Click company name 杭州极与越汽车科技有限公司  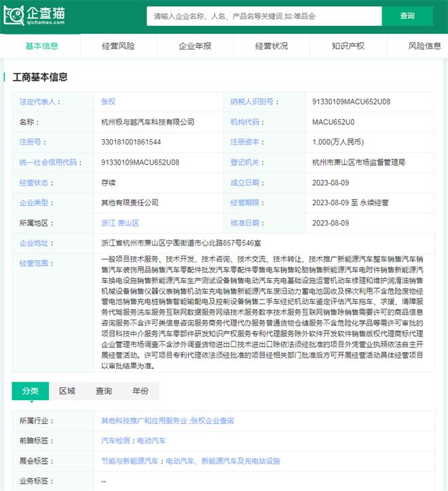click(148, 122)
